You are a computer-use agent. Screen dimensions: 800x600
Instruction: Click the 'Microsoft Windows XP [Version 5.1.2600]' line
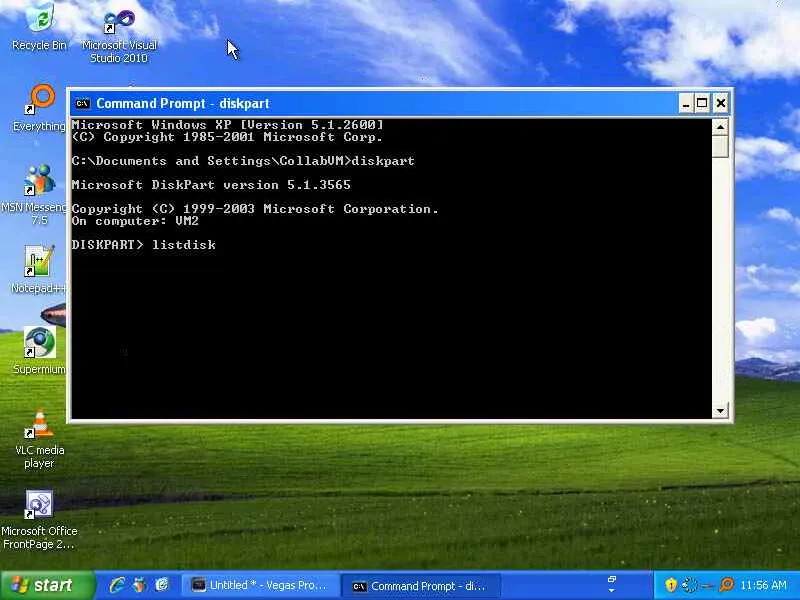pyautogui.click(x=228, y=124)
